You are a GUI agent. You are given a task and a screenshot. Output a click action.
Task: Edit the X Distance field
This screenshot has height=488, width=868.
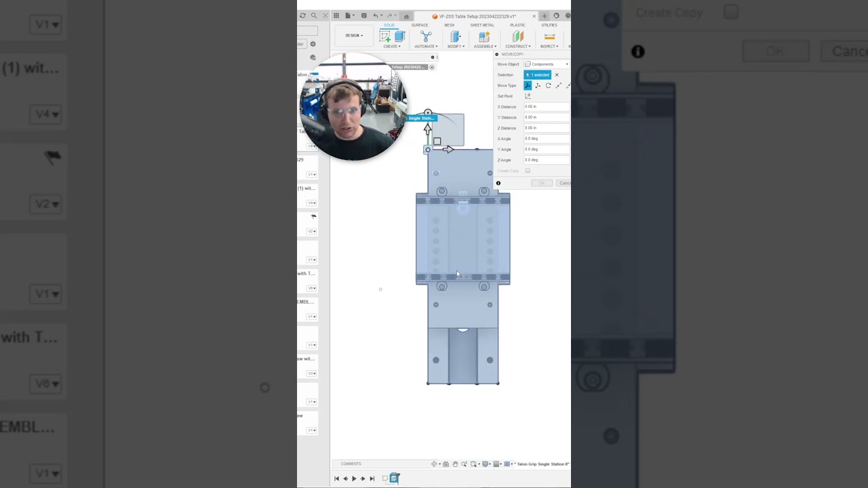547,106
